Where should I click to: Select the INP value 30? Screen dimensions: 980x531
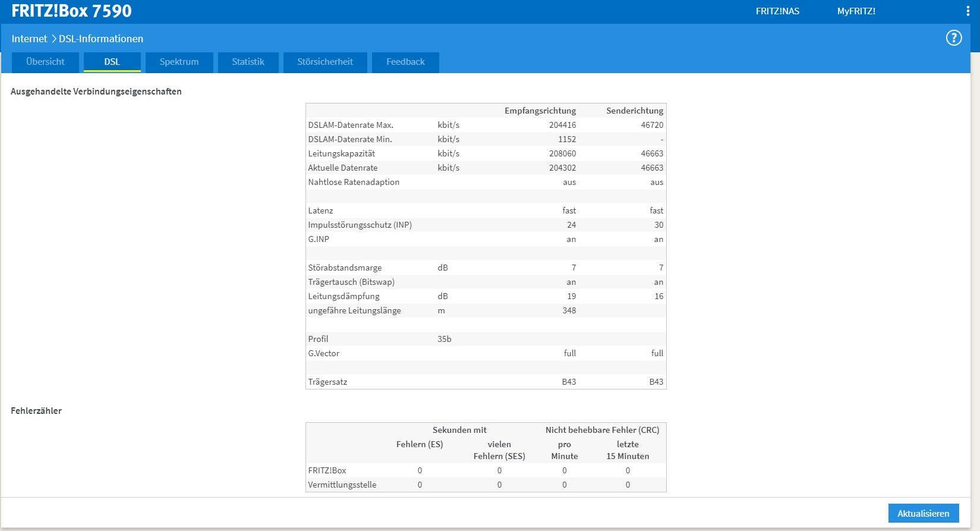pos(658,225)
